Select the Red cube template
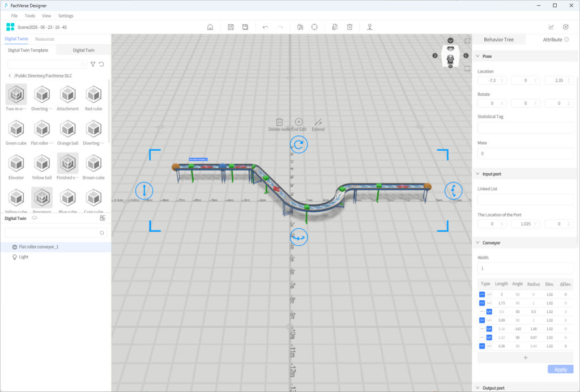580x392 pixels. click(x=93, y=94)
